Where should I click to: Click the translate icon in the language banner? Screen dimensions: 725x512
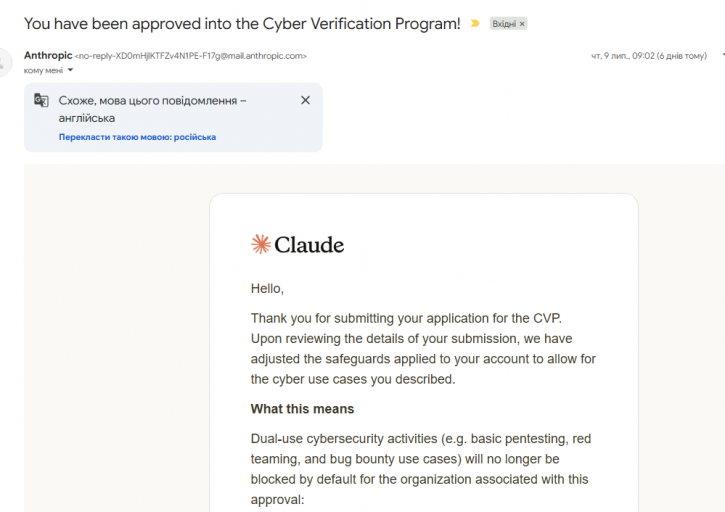tap(41, 100)
